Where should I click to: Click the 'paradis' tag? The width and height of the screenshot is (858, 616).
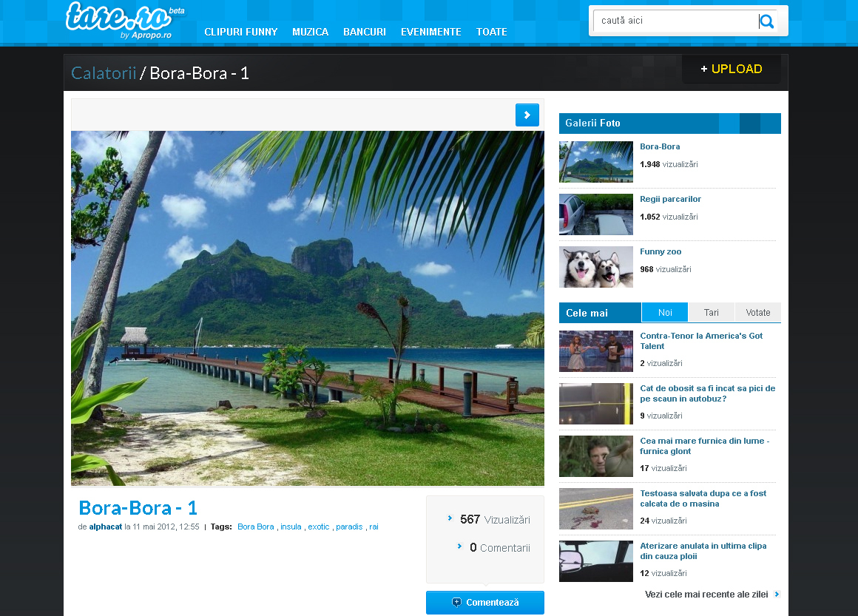(x=349, y=527)
